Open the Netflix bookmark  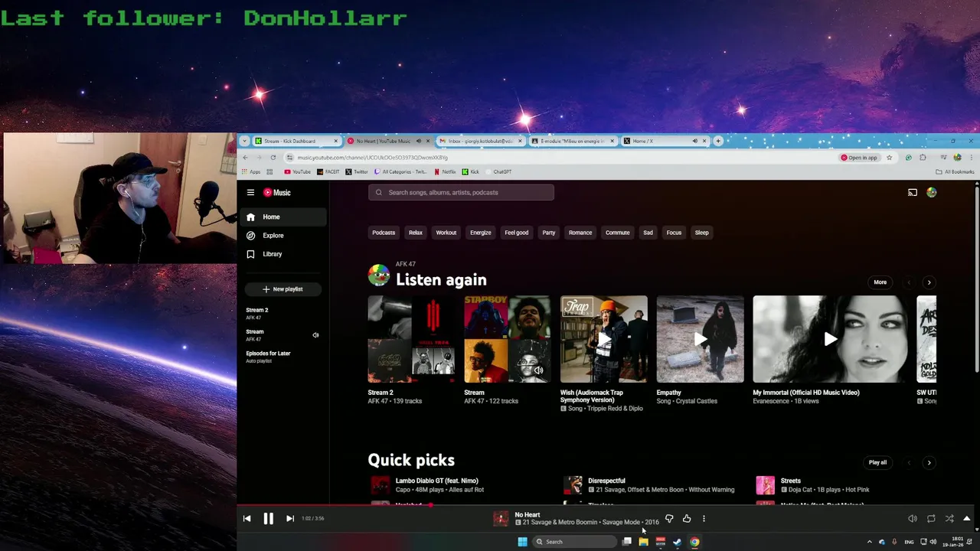[445, 172]
